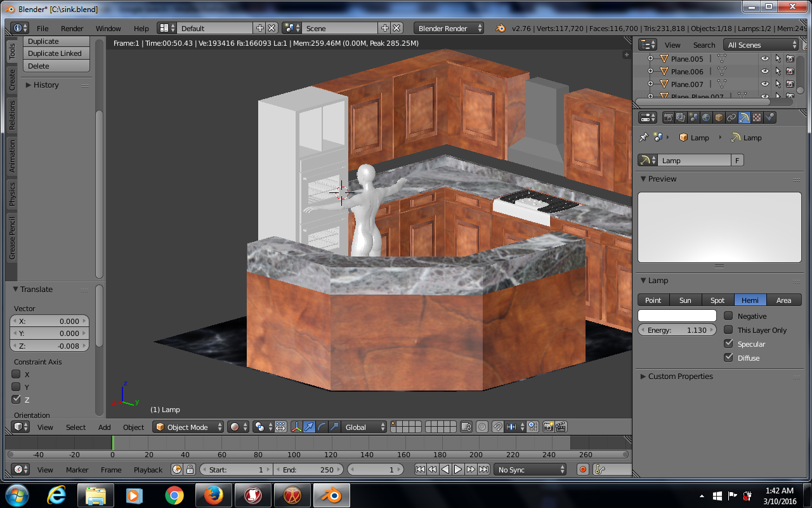Expand the History panel
Image resolution: width=812 pixels, height=508 pixels.
click(x=46, y=84)
